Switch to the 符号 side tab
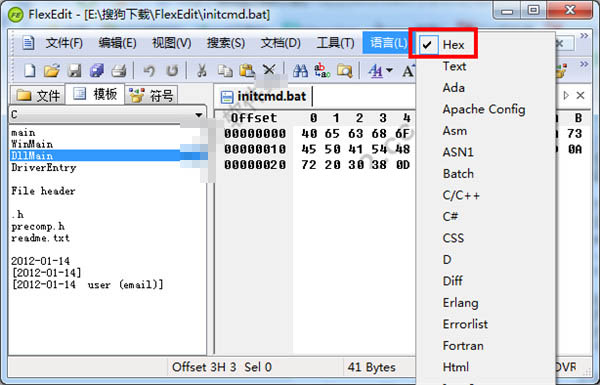This screenshot has width=600, height=385. 151,95
